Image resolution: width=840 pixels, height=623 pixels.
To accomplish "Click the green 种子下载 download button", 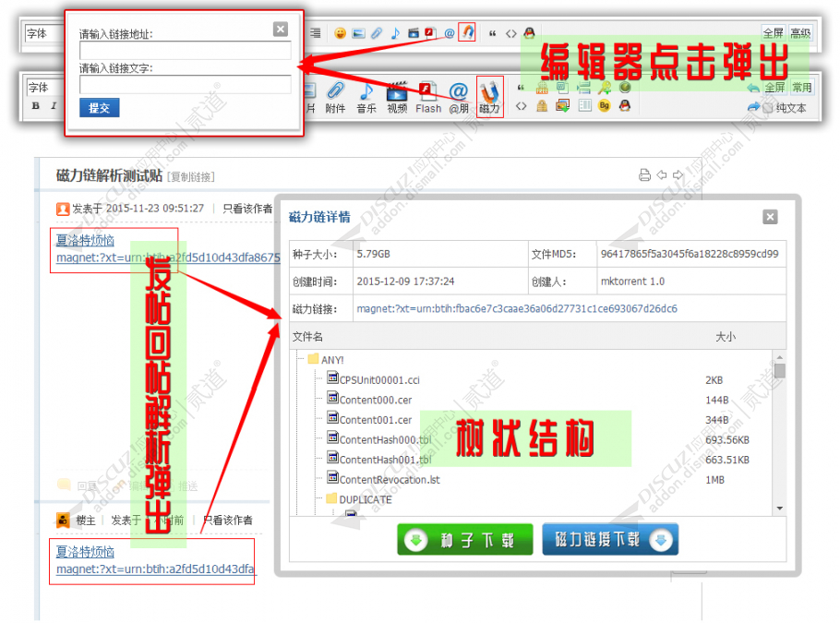I will point(465,540).
